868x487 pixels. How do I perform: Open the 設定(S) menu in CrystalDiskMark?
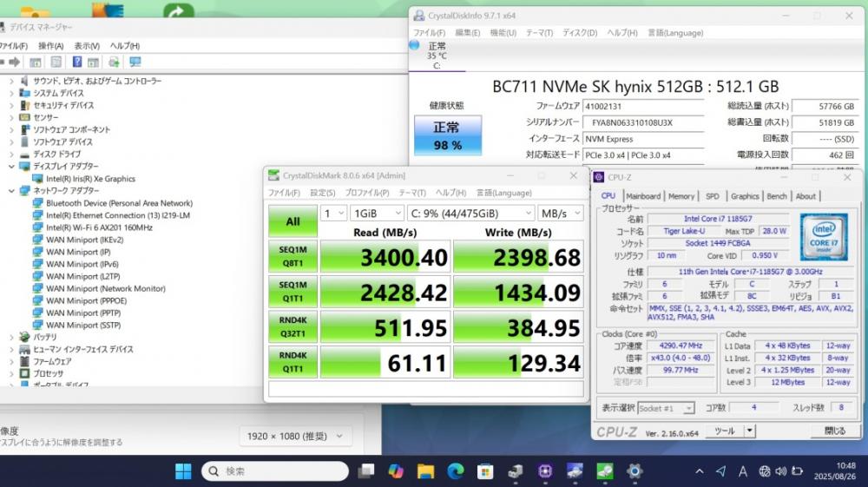(323, 193)
